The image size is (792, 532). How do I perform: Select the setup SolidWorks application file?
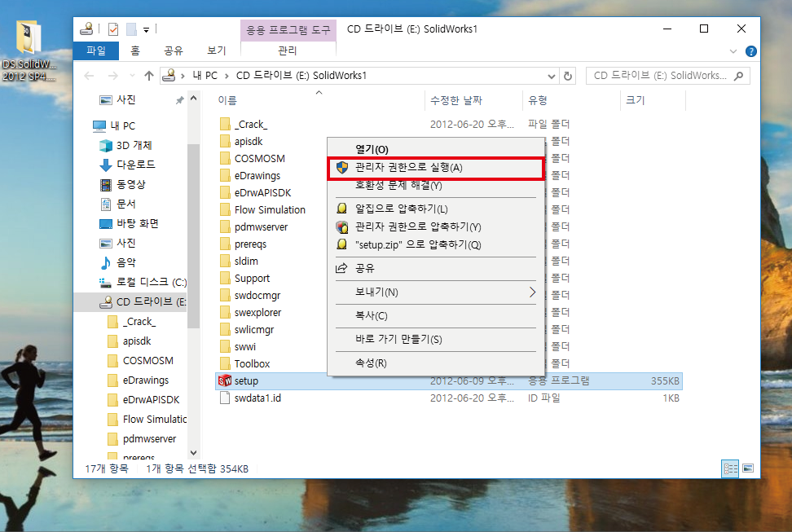point(448,381)
